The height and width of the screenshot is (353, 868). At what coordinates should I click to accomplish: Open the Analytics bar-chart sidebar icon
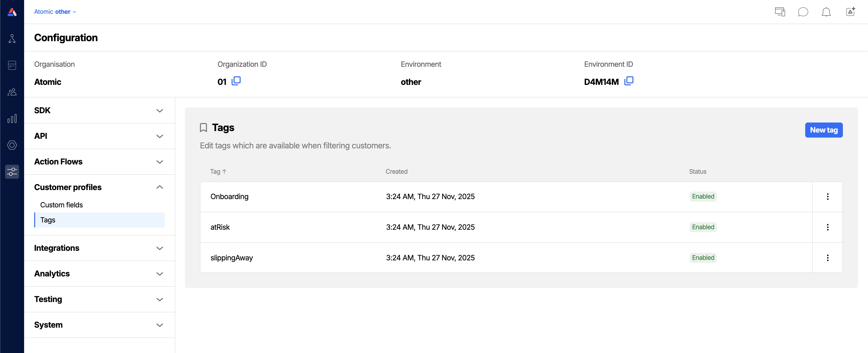pos(12,118)
